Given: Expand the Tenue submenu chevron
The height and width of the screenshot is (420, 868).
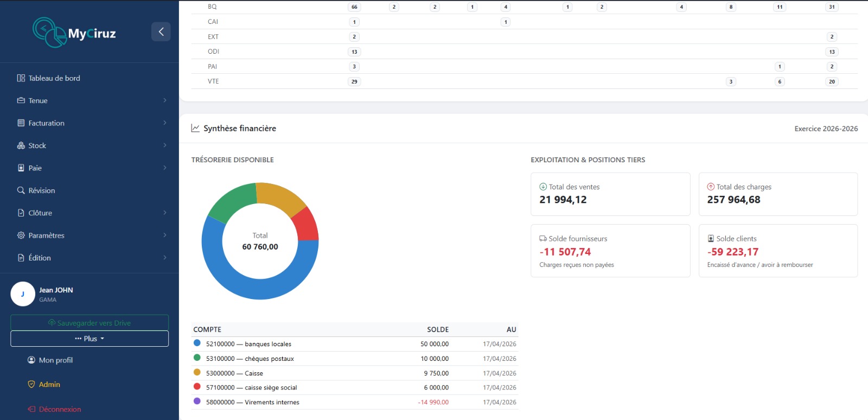Looking at the screenshot, I should click(x=165, y=100).
